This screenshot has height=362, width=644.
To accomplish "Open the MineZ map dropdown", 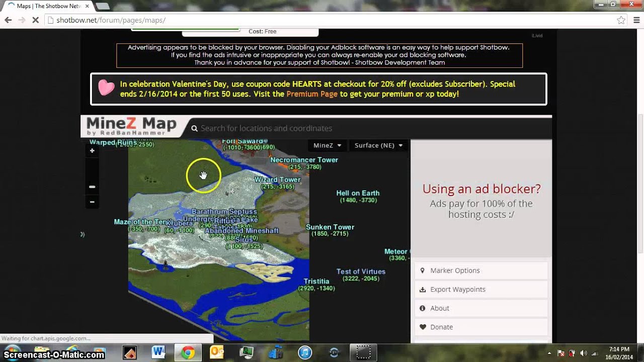I will tap(327, 145).
